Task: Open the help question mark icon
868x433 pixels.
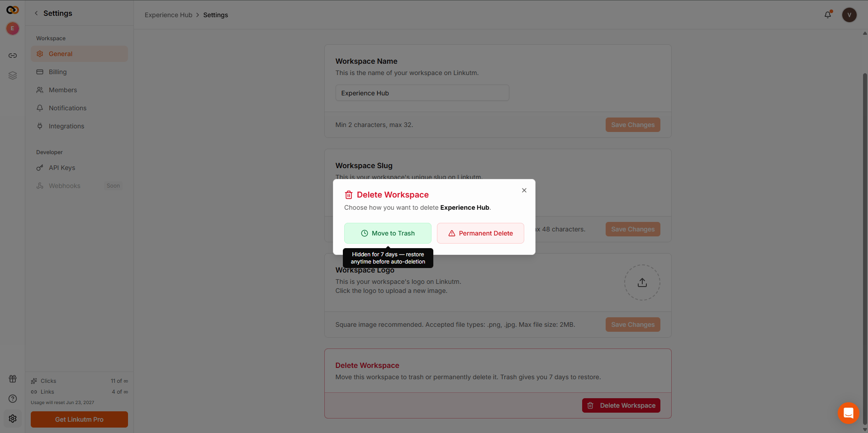Action: (13, 399)
